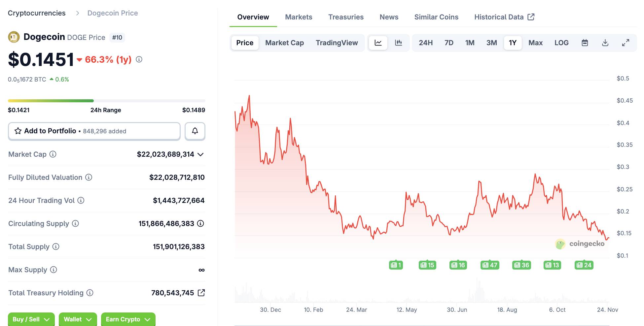The width and height of the screenshot is (644, 326).
Task: Open the Similar Coins tab
Action: point(436,17)
